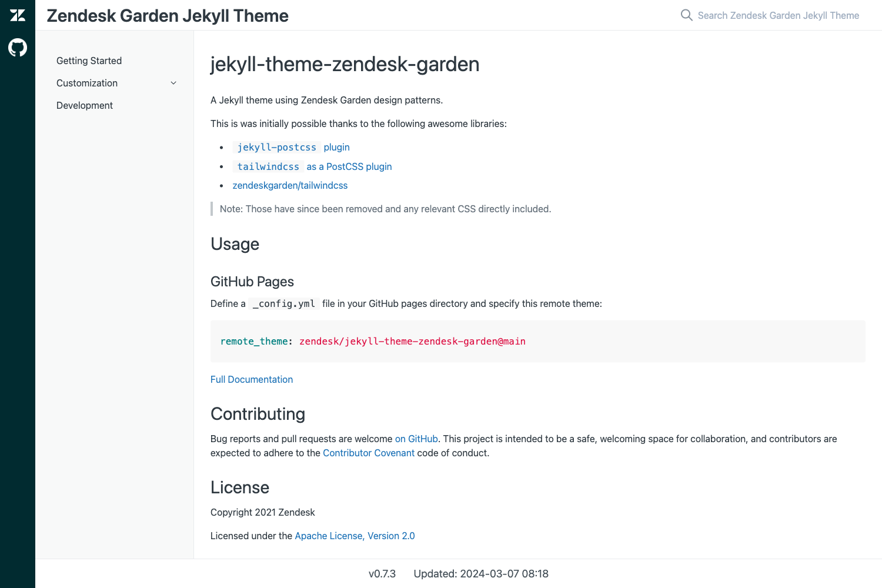Open the Getting Started navigation item
Screen dimensions: 882x588
coord(89,61)
